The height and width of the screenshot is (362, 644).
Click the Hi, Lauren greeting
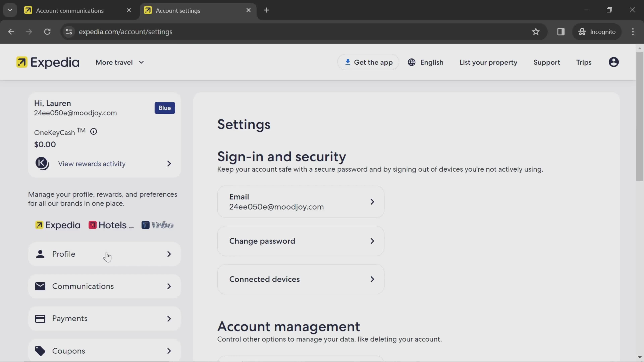52,103
